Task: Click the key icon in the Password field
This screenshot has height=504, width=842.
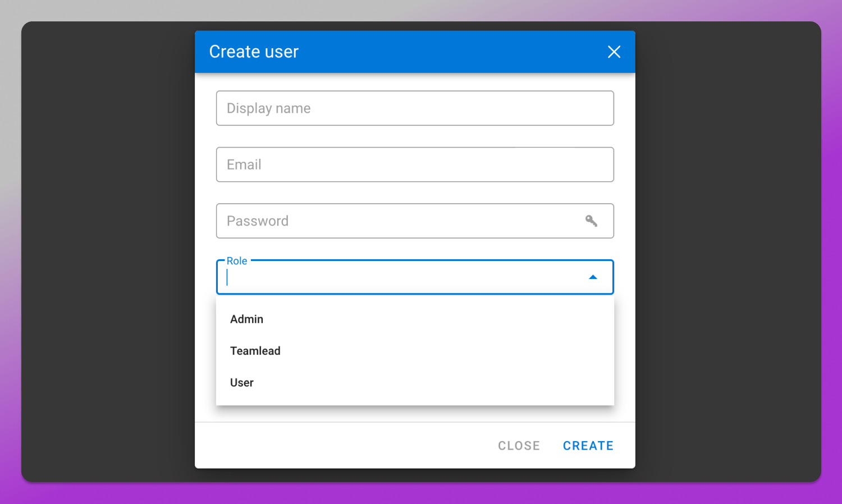Action: (x=591, y=221)
